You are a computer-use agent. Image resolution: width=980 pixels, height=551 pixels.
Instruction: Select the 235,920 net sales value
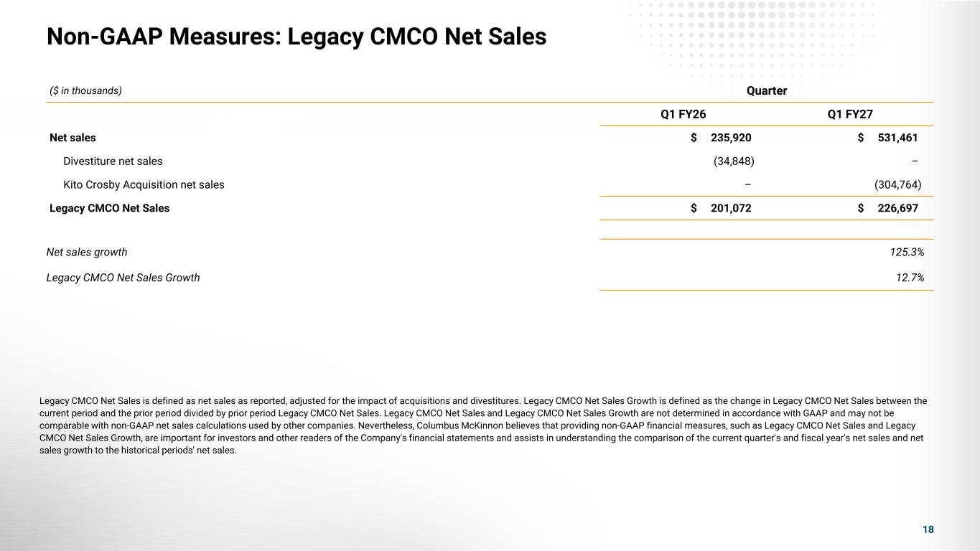[x=731, y=138]
